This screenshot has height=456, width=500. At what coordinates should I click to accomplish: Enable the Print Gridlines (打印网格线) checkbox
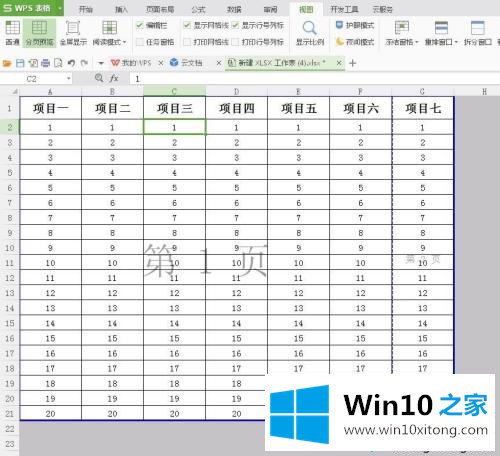[187, 42]
